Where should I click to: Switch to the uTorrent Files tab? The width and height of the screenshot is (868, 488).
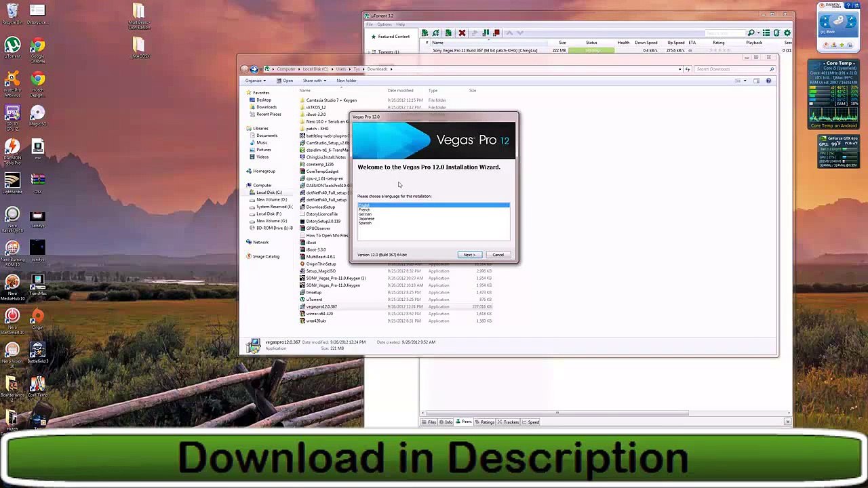pyautogui.click(x=429, y=422)
